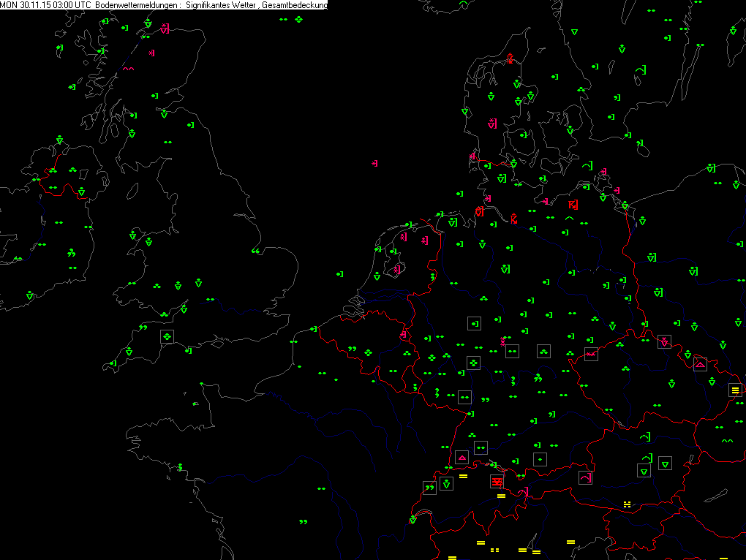Screen dimensions: 746x560
Task: Select boxed red snow symbol on German-Czech border
Action: click(591, 355)
